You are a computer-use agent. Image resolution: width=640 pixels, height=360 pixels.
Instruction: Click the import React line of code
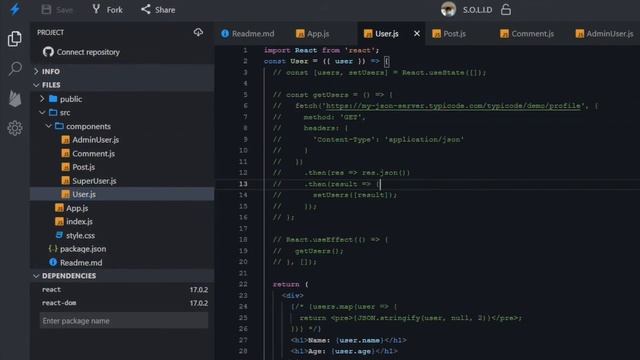coord(322,50)
